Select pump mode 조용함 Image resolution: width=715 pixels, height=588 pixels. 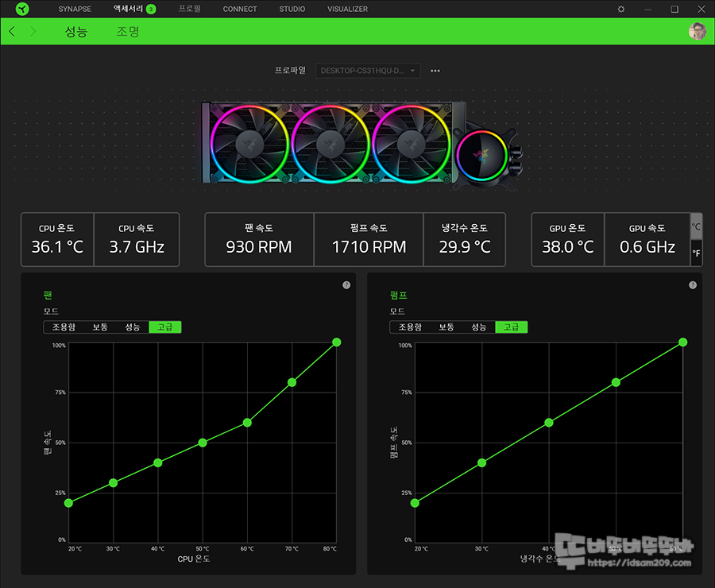click(410, 327)
